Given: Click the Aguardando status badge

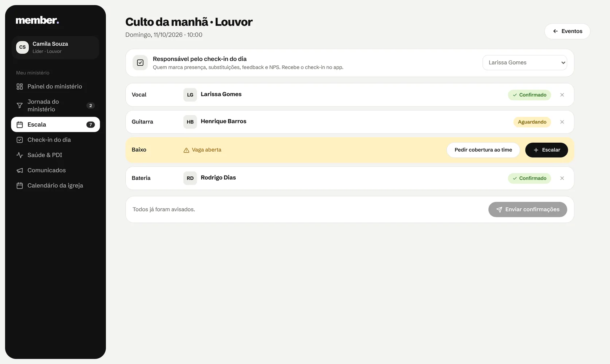Looking at the screenshot, I should point(532,122).
